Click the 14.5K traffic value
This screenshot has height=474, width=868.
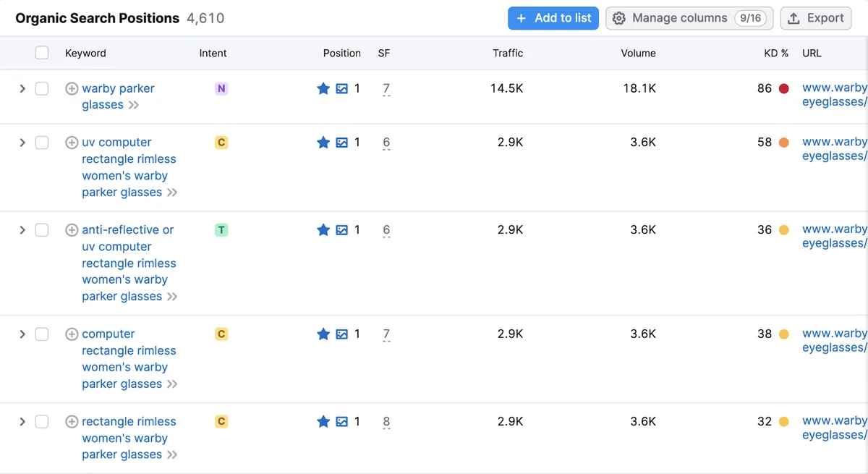pyautogui.click(x=506, y=89)
